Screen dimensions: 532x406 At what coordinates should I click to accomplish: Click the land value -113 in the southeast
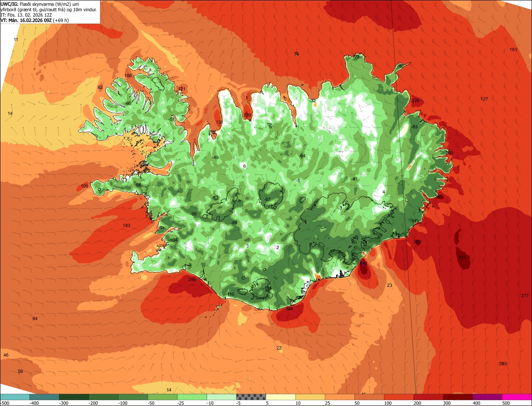pos(414,222)
